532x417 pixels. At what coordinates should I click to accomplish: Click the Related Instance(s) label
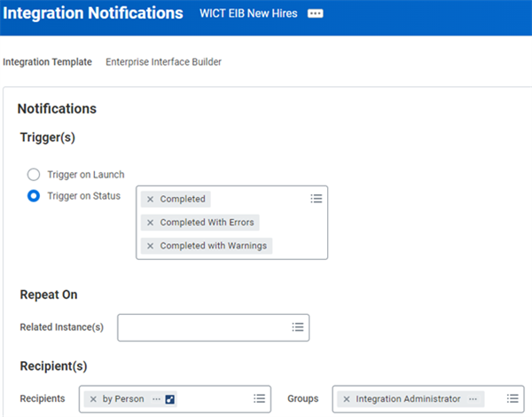tap(62, 327)
